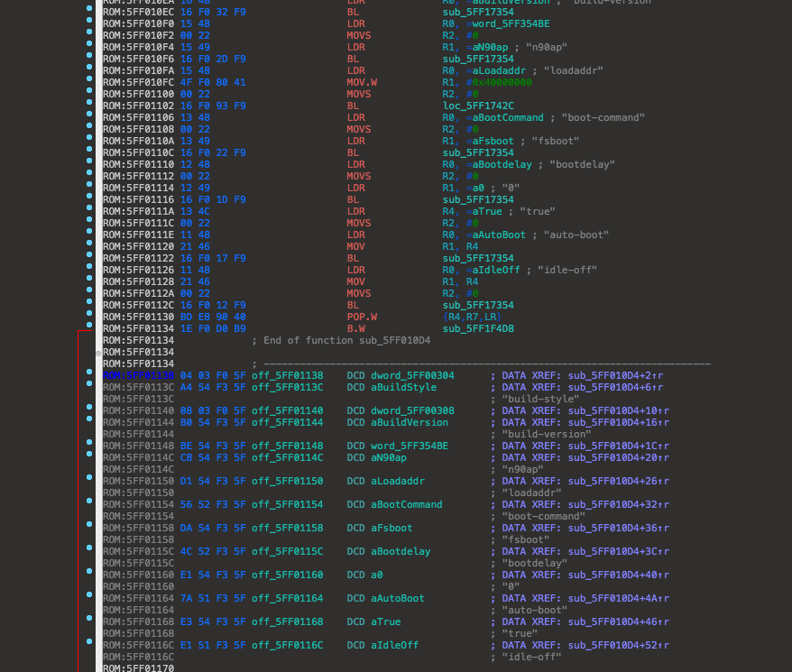Screen dimensions: 792x672
Task: Select the POP.W instruction mnemonic
Action: click(362, 317)
